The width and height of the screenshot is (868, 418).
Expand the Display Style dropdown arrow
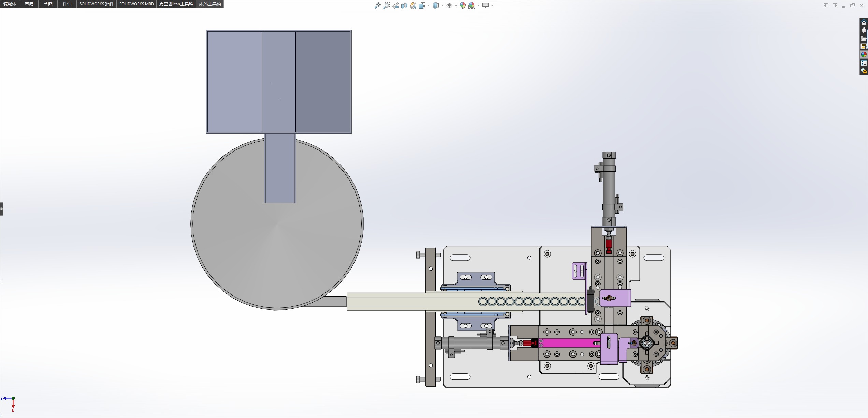(x=442, y=5)
